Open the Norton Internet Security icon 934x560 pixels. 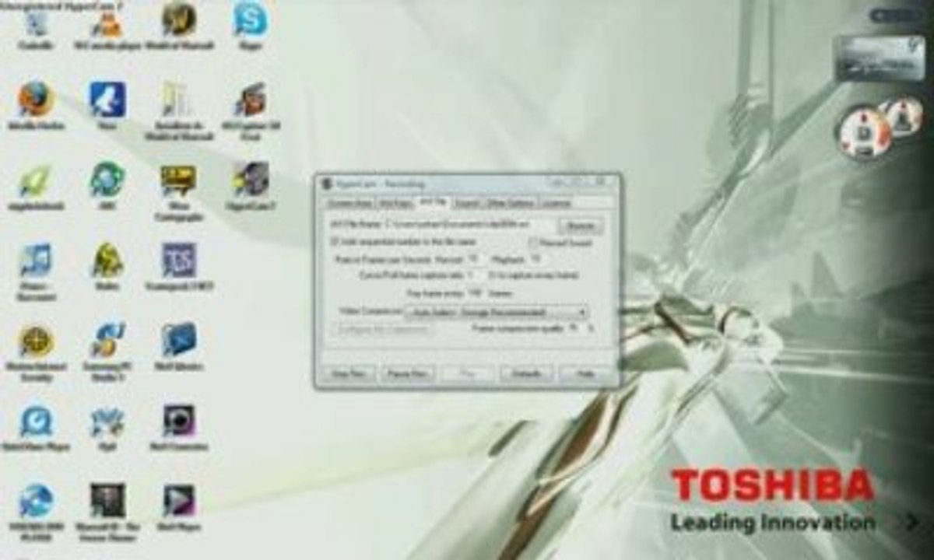pyautogui.click(x=36, y=352)
